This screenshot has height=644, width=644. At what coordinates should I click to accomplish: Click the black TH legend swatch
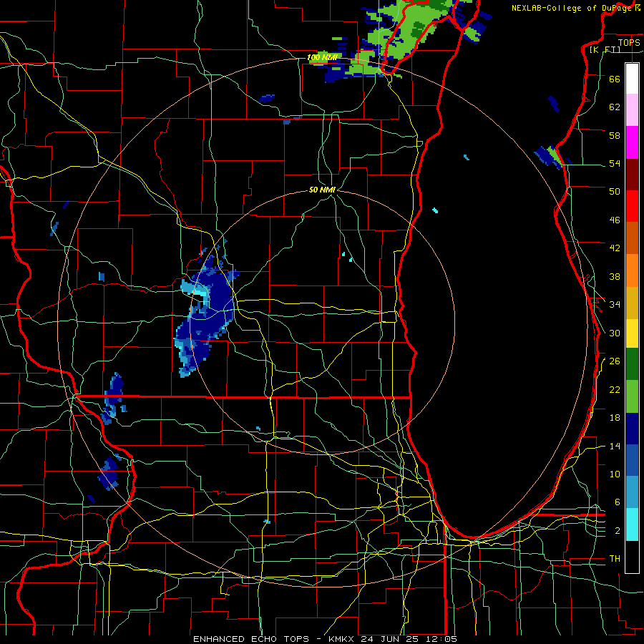pos(632,557)
